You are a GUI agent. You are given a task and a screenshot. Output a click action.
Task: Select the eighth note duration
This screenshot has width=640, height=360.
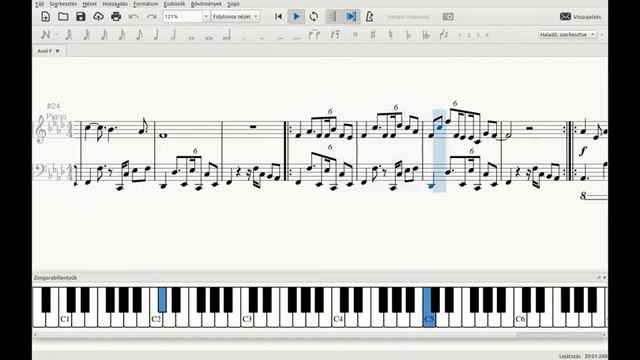[139, 35]
